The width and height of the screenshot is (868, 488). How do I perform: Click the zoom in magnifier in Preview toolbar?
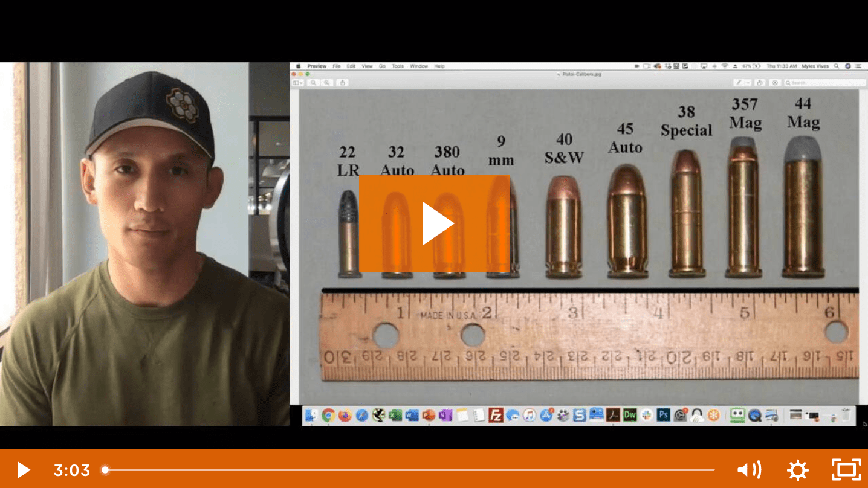point(327,83)
